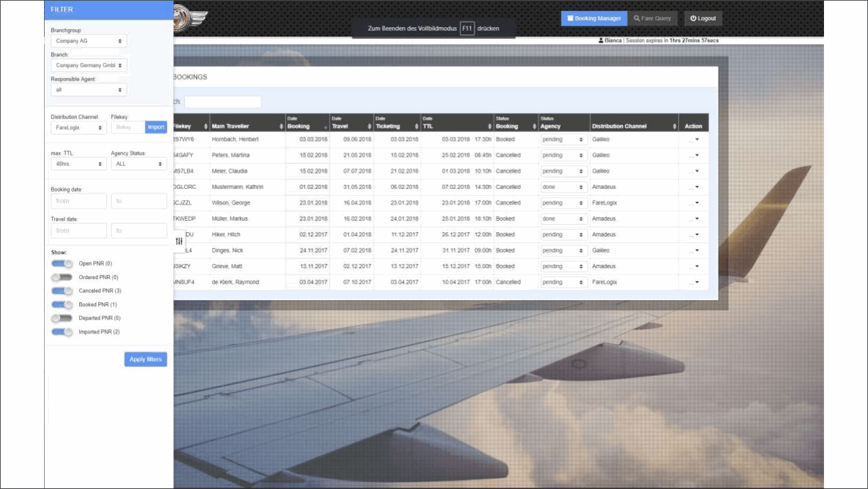Click sort arrows on Distribution Channel column

tap(674, 127)
